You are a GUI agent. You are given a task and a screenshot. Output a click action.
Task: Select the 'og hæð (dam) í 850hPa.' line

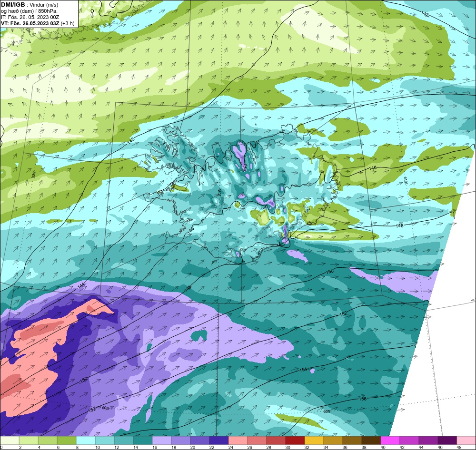(x=30, y=11)
